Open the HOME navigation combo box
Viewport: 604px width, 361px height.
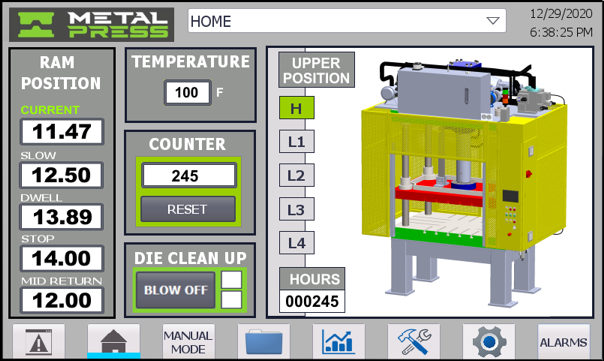[x=347, y=21]
